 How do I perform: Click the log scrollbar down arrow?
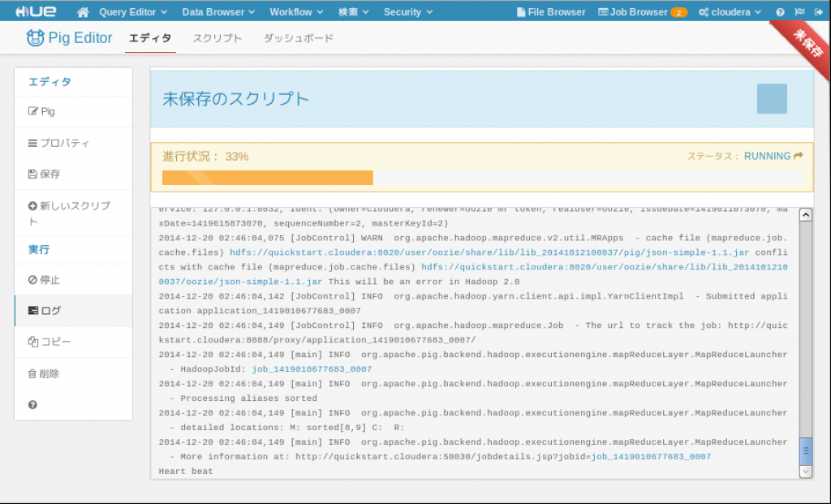[806, 472]
